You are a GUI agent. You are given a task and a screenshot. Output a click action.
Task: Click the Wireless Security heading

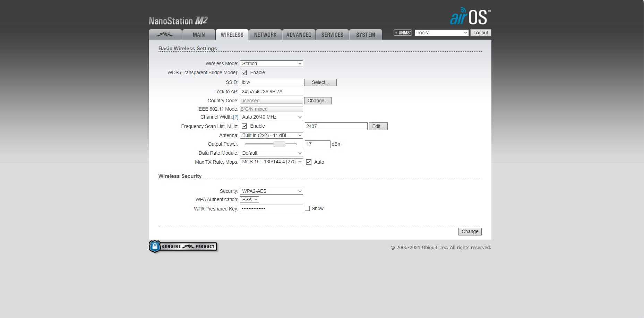[180, 176]
